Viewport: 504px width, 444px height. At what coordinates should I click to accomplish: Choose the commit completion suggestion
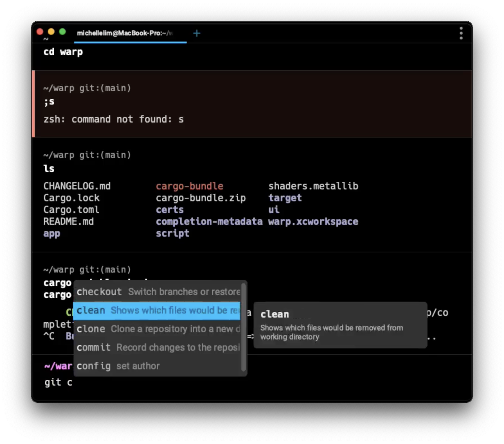157,348
